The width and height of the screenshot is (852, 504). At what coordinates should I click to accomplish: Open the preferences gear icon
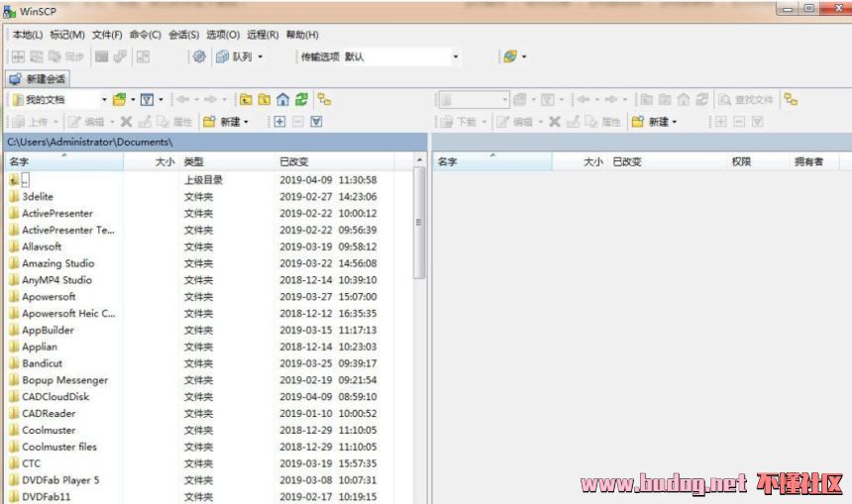pos(199,56)
